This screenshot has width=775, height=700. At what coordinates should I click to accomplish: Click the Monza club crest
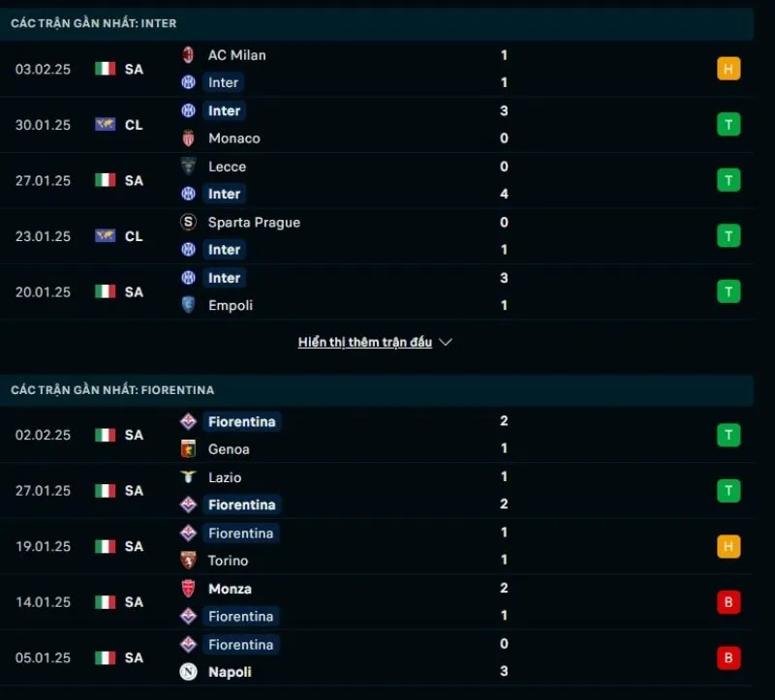(x=190, y=588)
